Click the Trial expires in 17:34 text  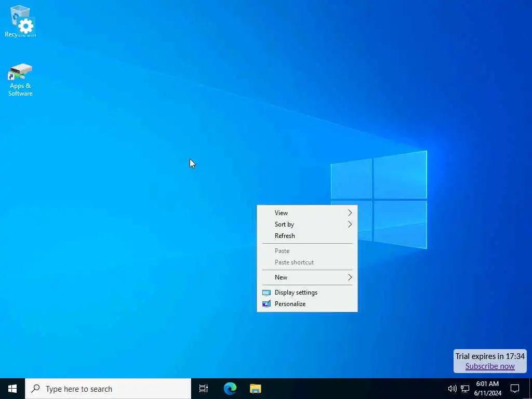point(490,356)
